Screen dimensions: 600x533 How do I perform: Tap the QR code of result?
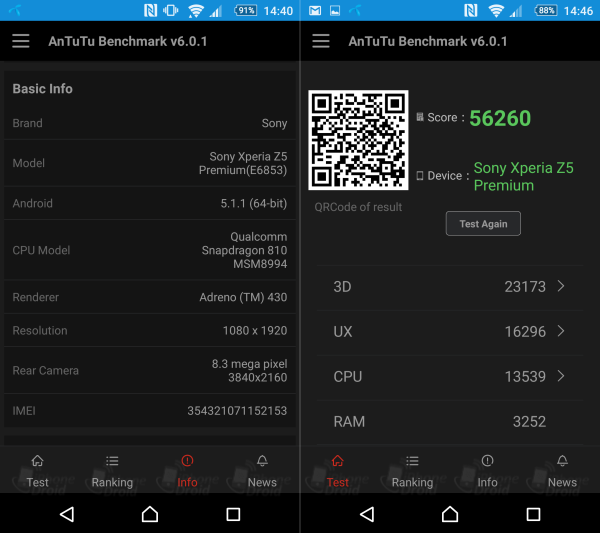click(358, 140)
